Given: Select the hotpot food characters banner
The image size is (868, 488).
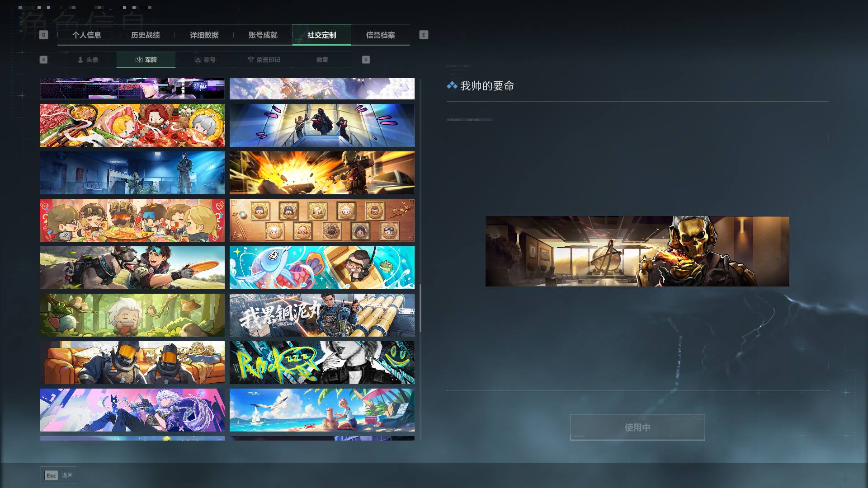Looking at the screenshot, I should tap(132, 125).
